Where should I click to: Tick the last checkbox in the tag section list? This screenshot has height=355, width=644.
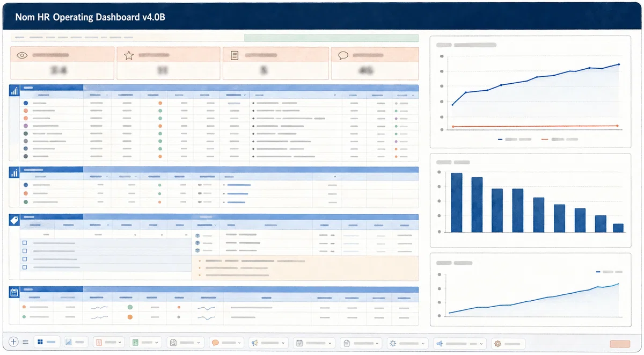25,267
